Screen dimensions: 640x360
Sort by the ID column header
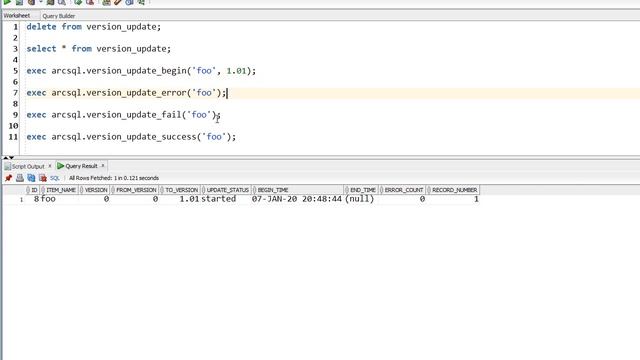point(33,190)
